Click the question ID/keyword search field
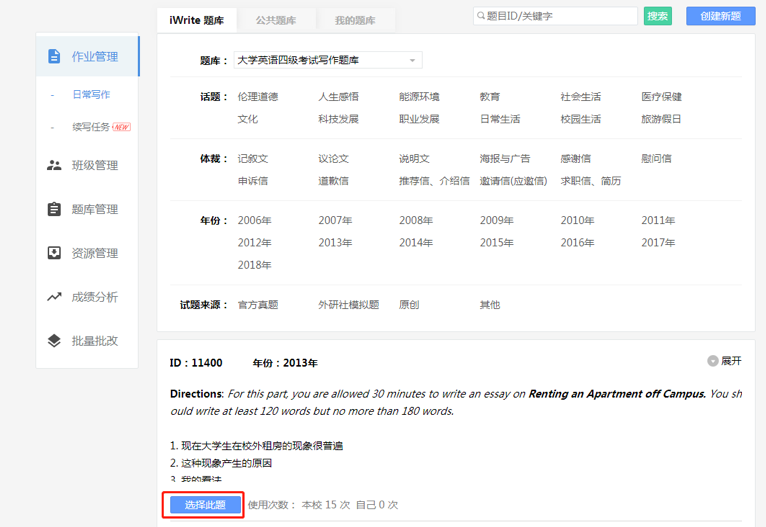Viewport: 766px width, 527px height. [560, 16]
